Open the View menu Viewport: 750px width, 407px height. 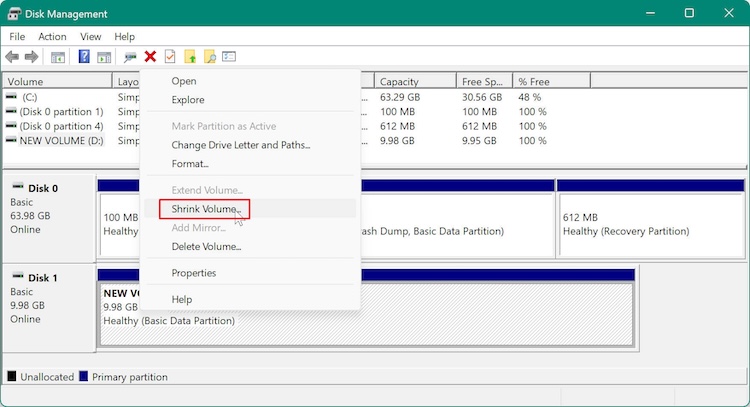coord(91,37)
